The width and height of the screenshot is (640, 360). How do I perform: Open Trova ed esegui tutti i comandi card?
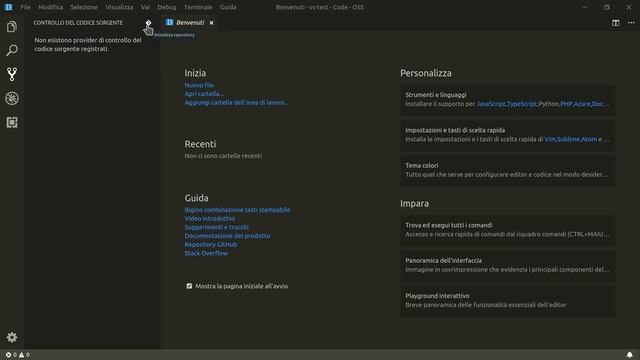[x=507, y=230]
